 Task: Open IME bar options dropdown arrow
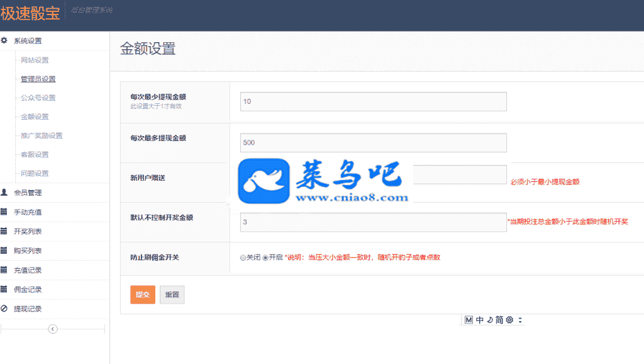coord(520,320)
